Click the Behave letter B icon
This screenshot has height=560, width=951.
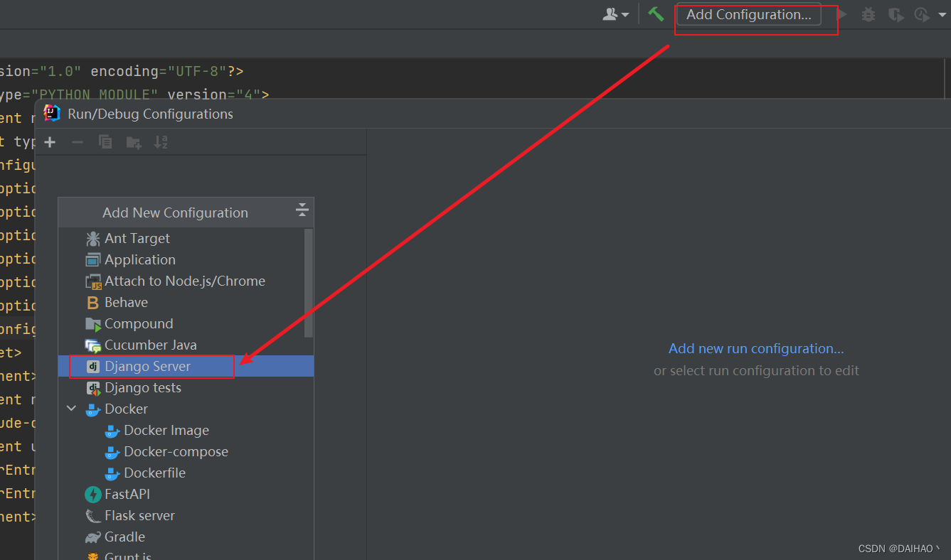pos(92,303)
